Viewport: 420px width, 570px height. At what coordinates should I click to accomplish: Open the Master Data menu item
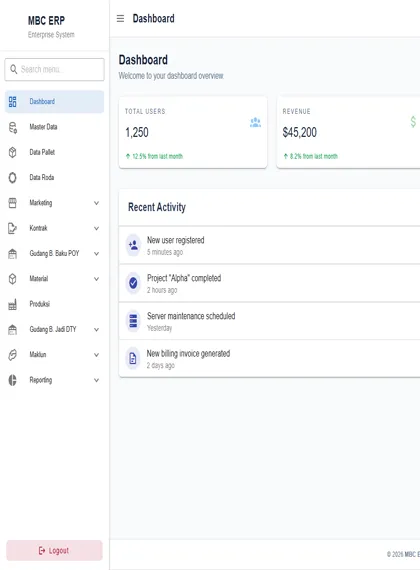[55, 127]
